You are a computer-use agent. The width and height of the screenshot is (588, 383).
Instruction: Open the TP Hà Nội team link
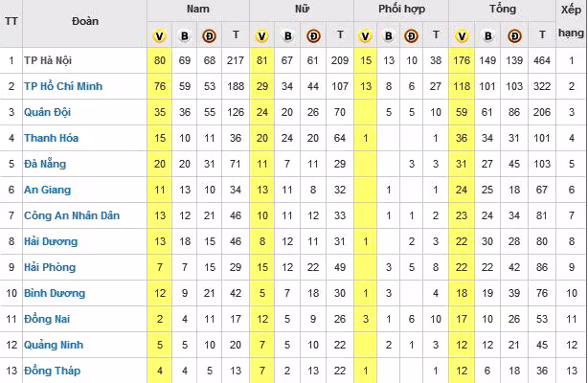(x=58, y=61)
